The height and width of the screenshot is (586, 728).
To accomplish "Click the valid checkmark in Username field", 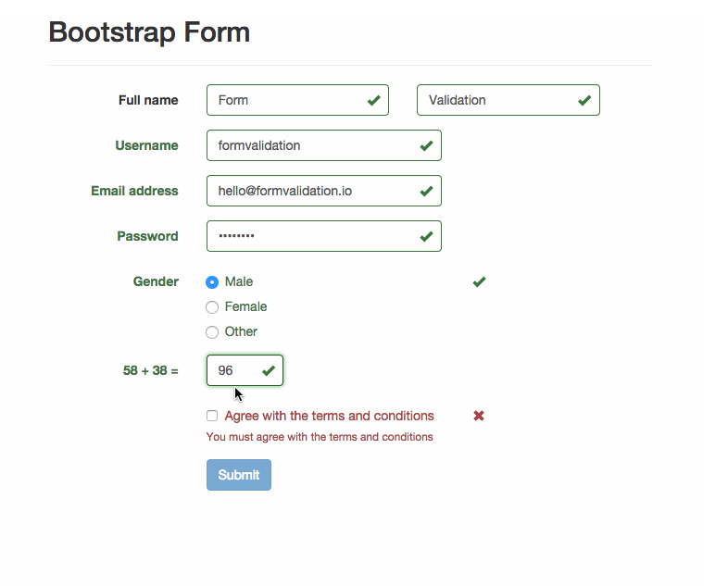I will tap(426, 145).
